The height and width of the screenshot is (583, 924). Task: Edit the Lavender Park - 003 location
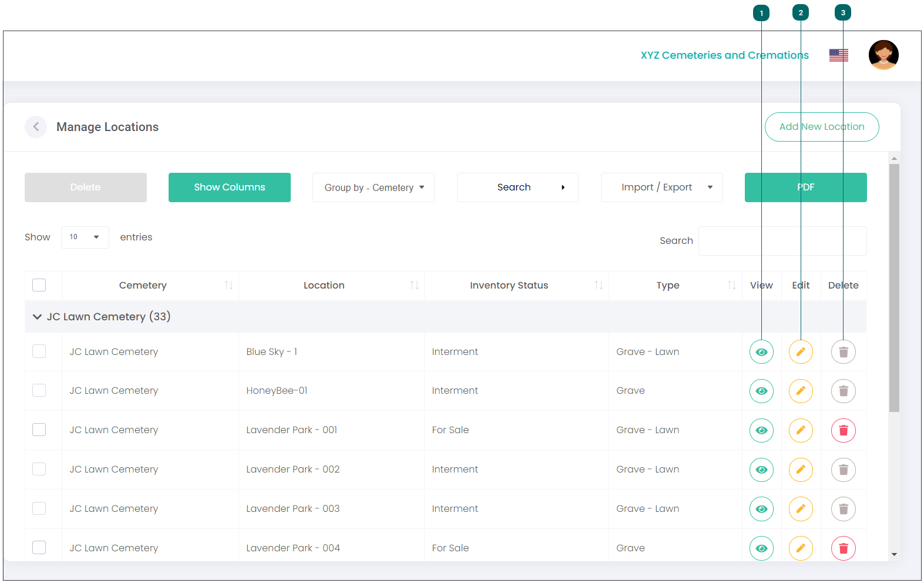click(x=801, y=509)
